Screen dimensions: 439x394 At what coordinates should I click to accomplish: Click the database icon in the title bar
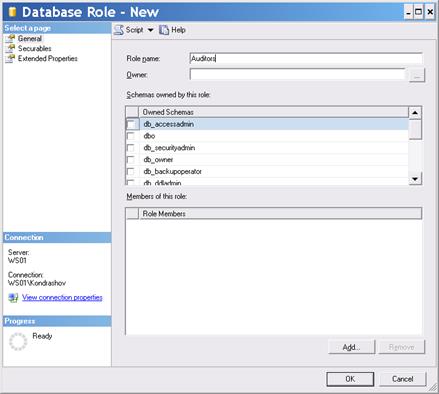pyautogui.click(x=12, y=12)
